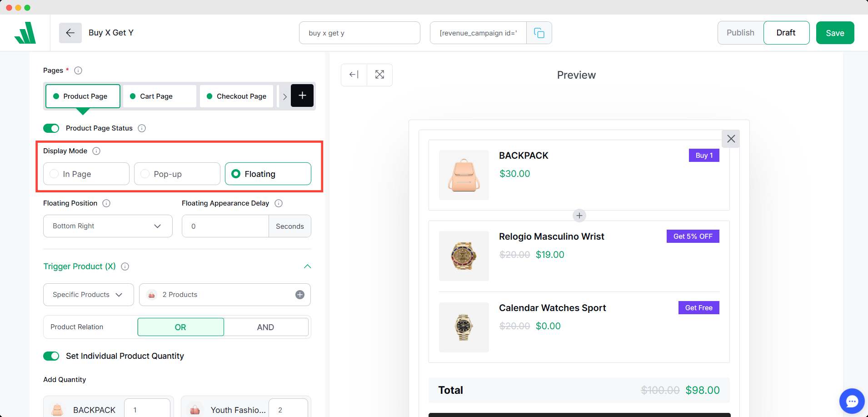Open 2 Products selector field
The width and height of the screenshot is (868, 417).
click(x=225, y=295)
